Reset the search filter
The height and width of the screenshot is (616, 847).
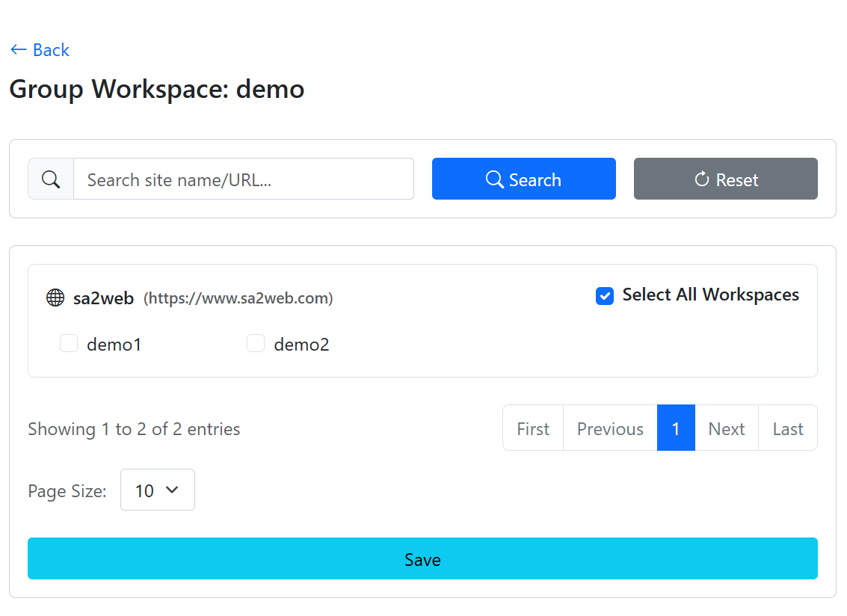tap(725, 179)
